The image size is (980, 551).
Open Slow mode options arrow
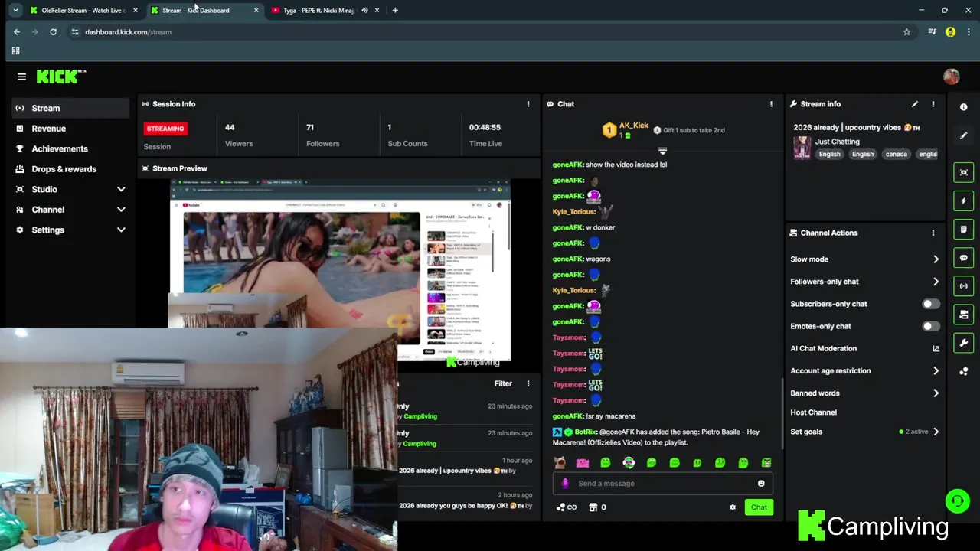point(936,259)
